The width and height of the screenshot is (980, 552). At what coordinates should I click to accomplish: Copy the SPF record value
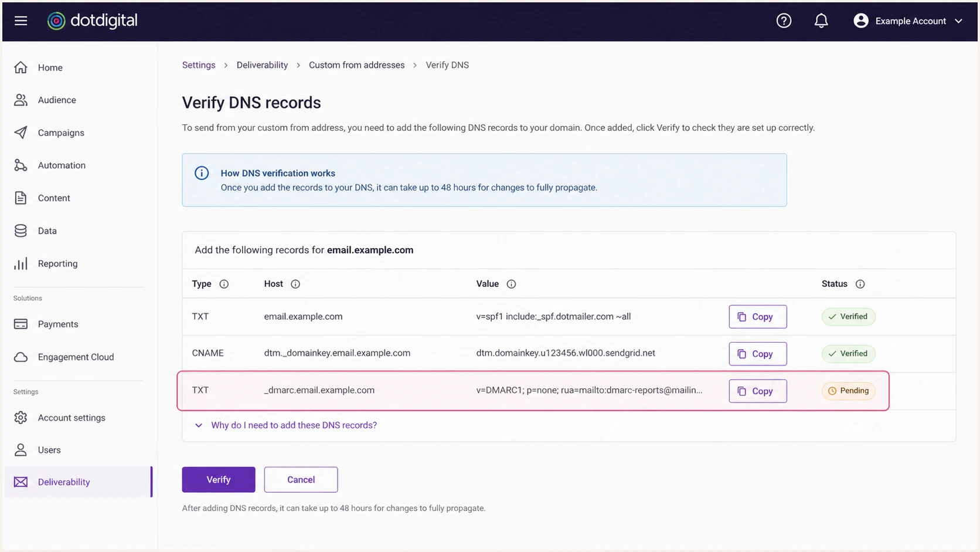coord(757,317)
